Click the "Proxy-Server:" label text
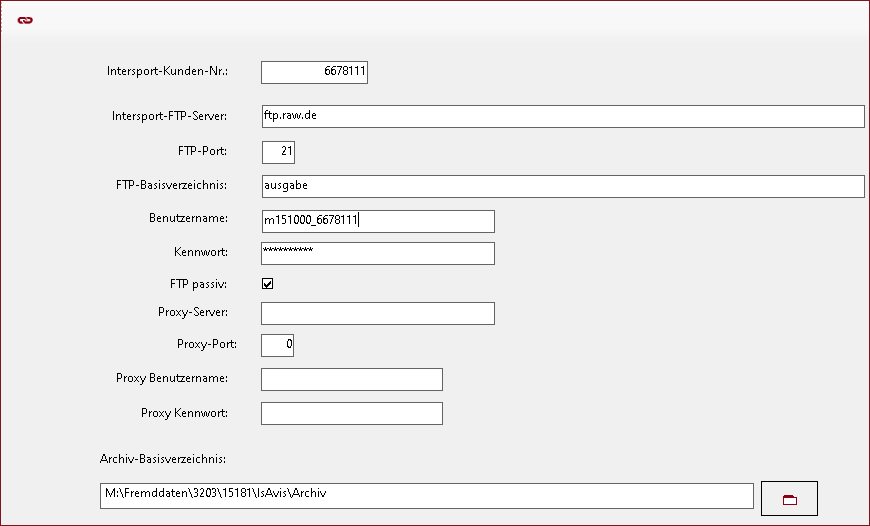 193,312
